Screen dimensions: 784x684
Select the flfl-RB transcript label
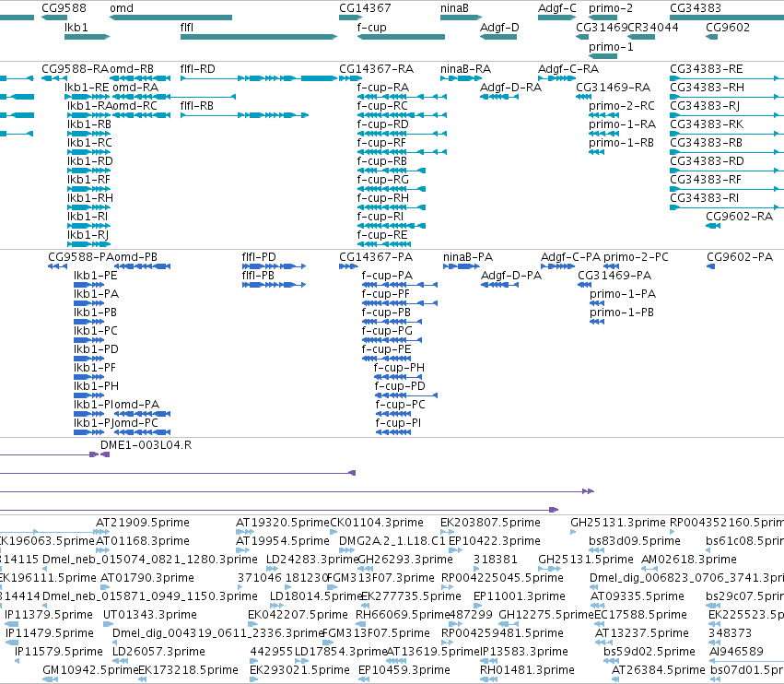[197, 106]
